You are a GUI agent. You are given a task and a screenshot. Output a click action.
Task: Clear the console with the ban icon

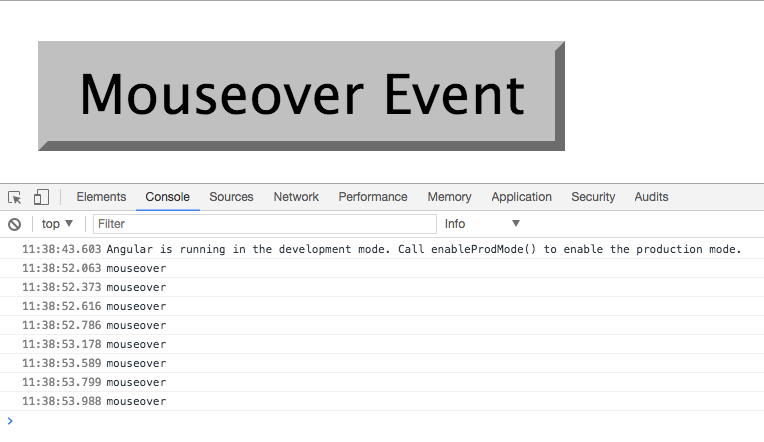tap(15, 224)
